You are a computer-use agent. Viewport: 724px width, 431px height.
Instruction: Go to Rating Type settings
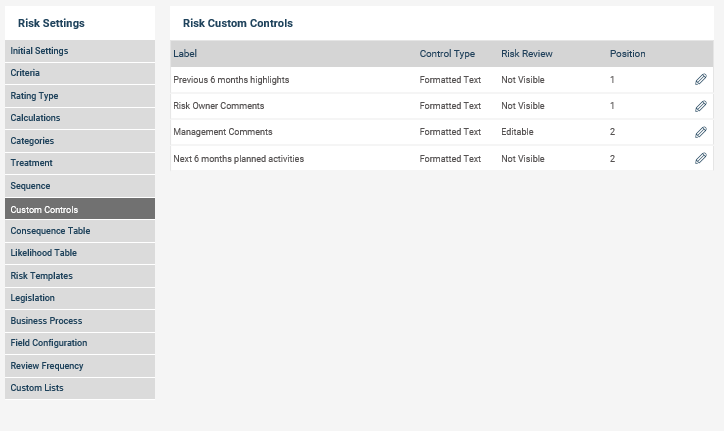click(80, 96)
